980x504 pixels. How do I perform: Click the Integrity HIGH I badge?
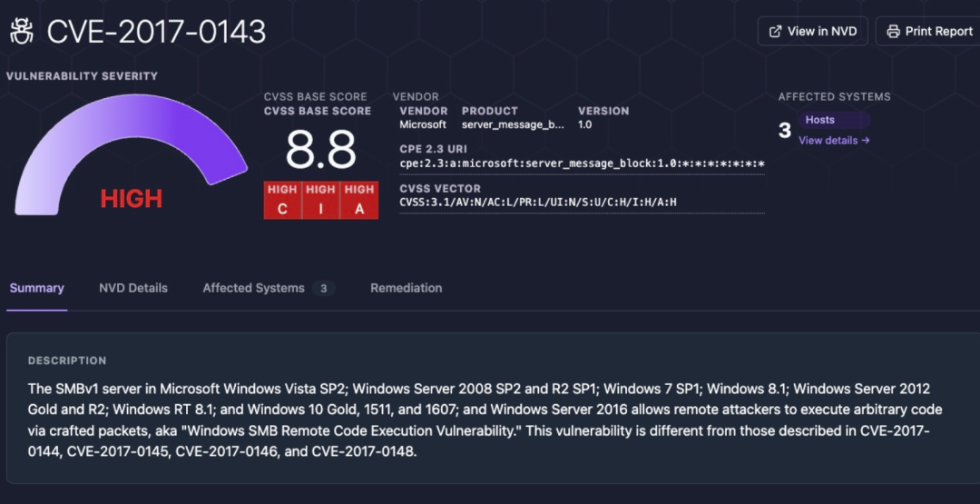[320, 200]
